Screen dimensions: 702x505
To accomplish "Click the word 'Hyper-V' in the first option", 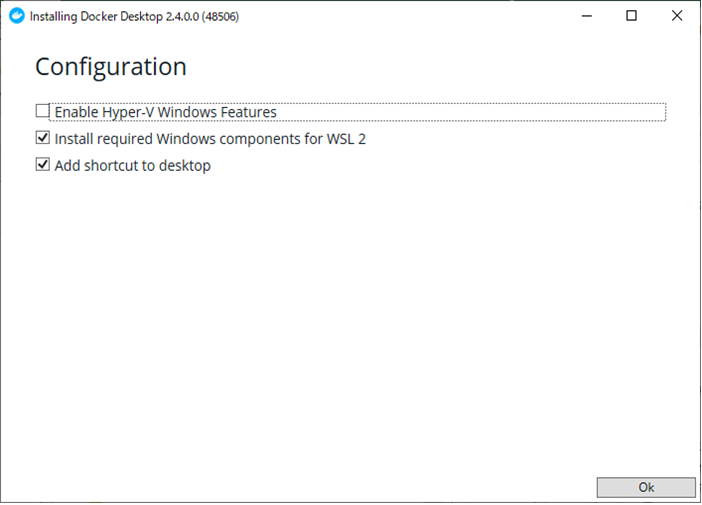I will click(x=128, y=112).
